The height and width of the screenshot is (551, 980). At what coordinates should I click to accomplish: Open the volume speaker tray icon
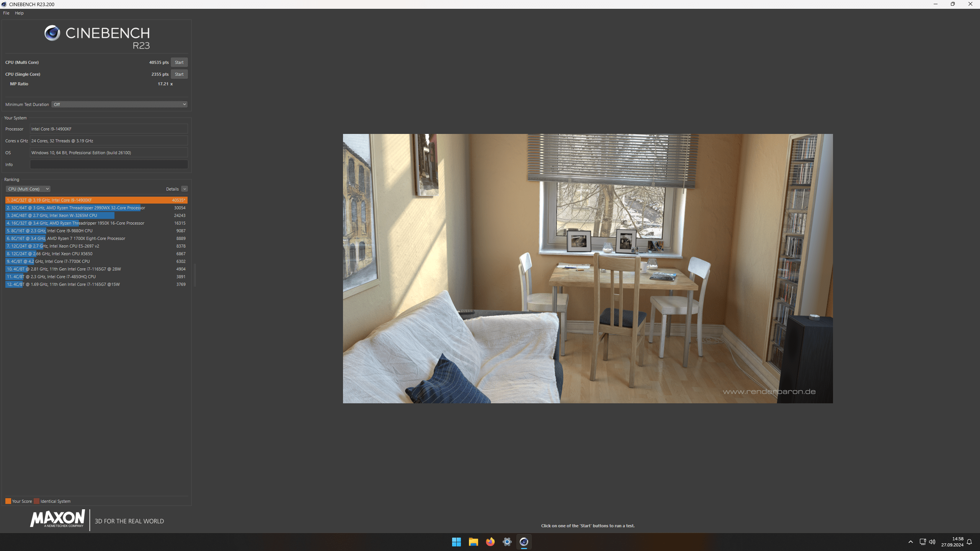click(x=932, y=542)
